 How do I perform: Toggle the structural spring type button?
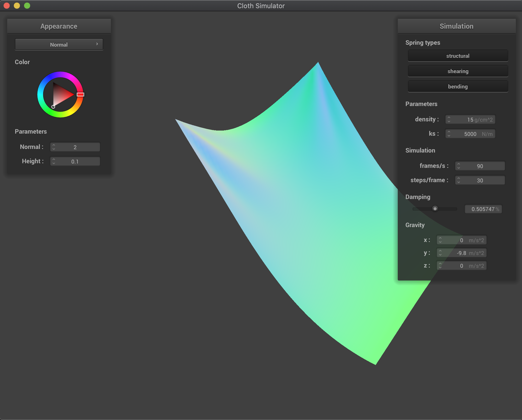point(458,56)
